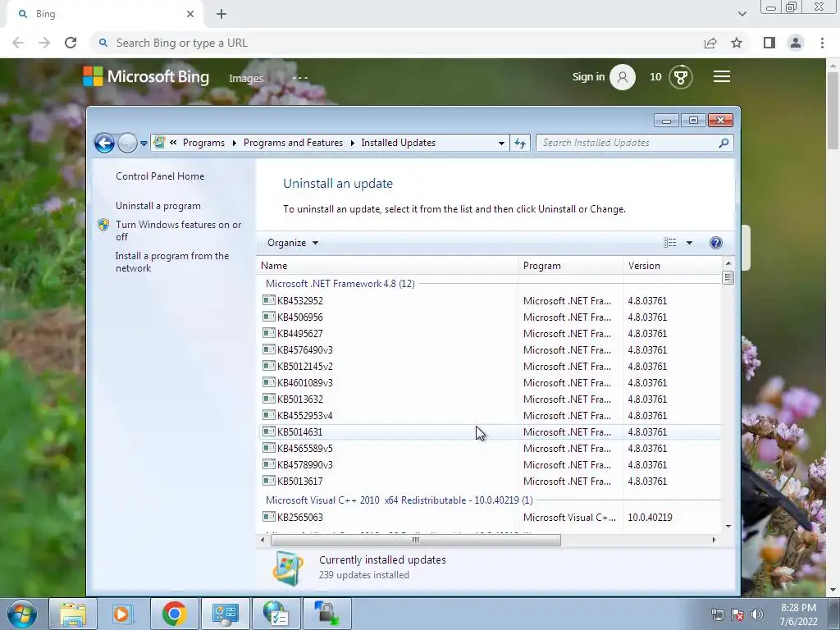Open Windows Explorer from the taskbar
The image size is (840, 630).
[72, 614]
